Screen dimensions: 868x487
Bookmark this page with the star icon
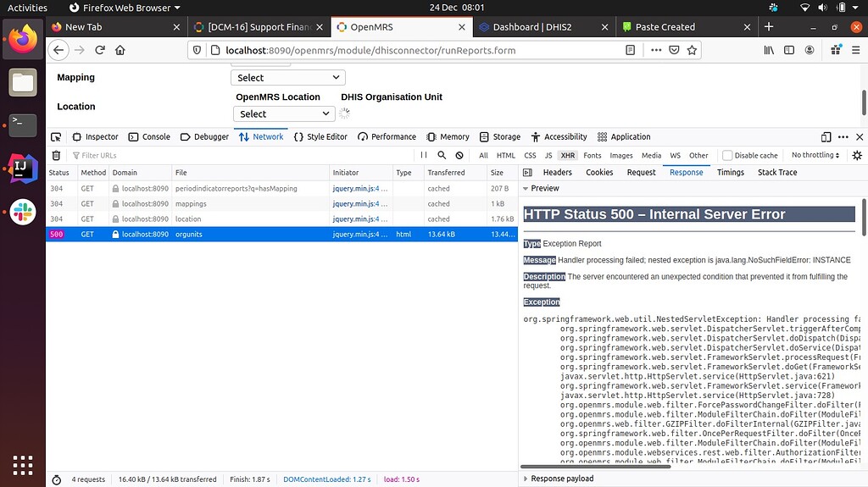coord(692,50)
